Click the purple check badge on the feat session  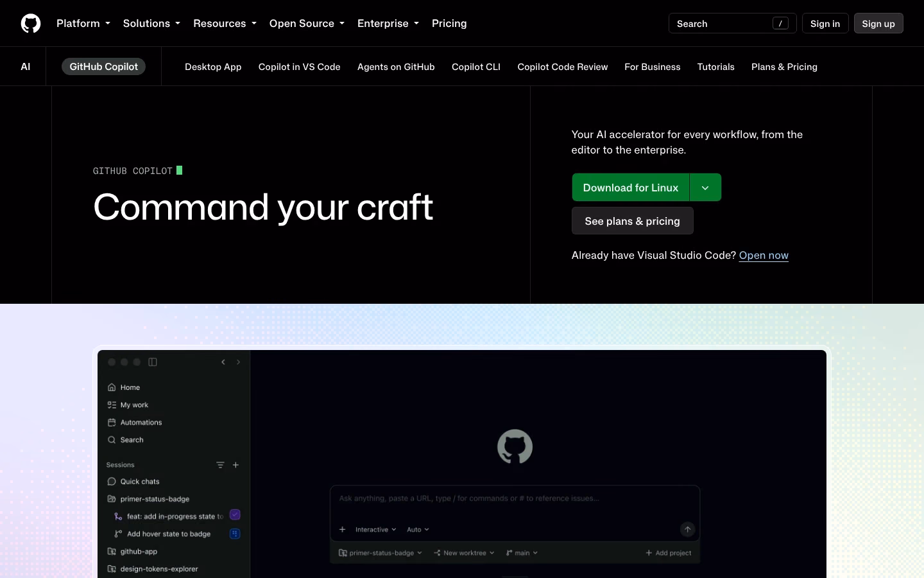pos(235,514)
